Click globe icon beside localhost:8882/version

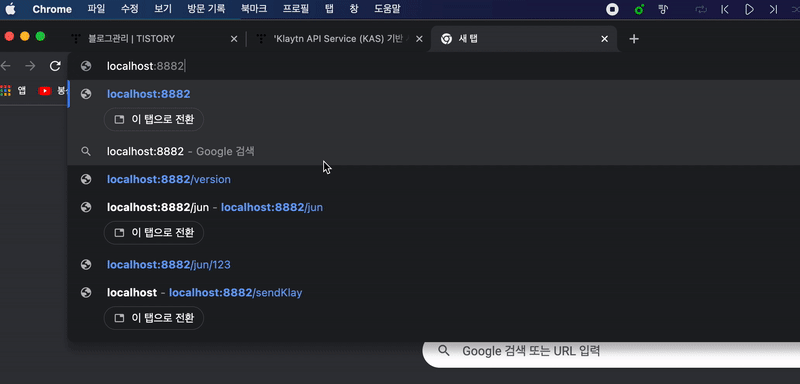pyautogui.click(x=86, y=179)
